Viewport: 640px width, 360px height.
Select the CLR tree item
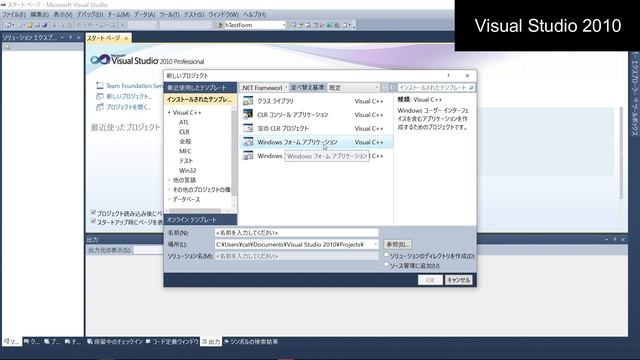[184, 132]
